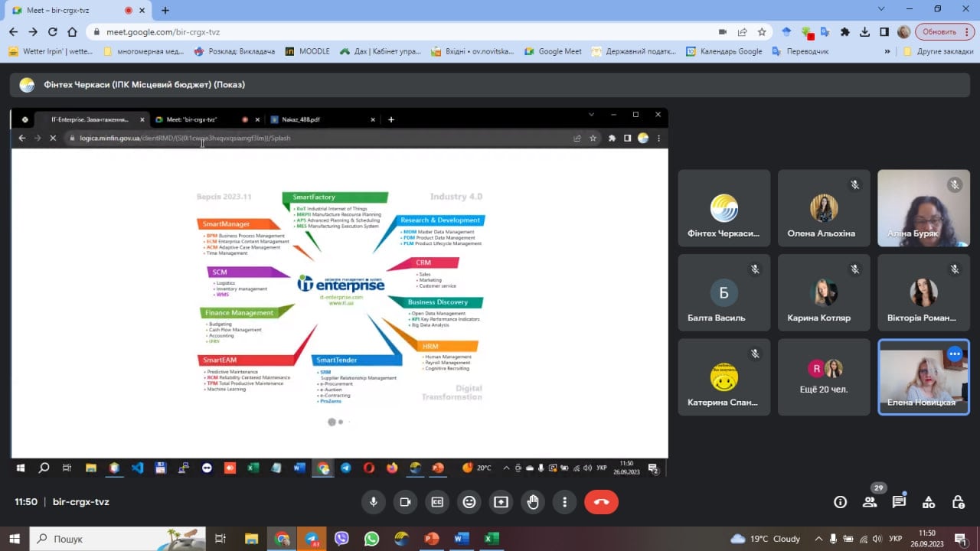Image resolution: width=980 pixels, height=551 pixels.
Task: Open Viber from taskbar
Action: 341,539
